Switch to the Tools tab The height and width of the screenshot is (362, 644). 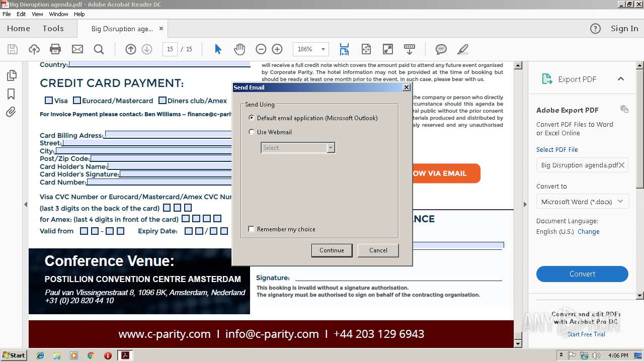coord(53,29)
